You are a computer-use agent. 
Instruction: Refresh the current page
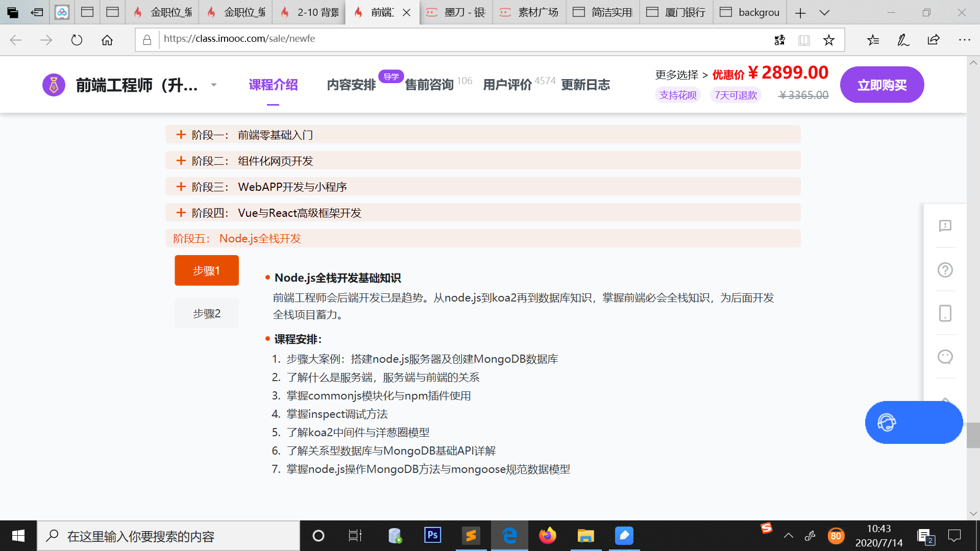click(77, 40)
